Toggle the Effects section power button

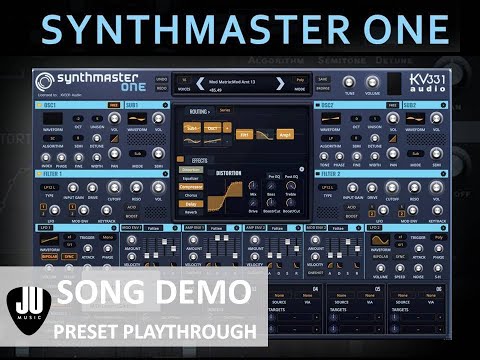tap(180, 159)
